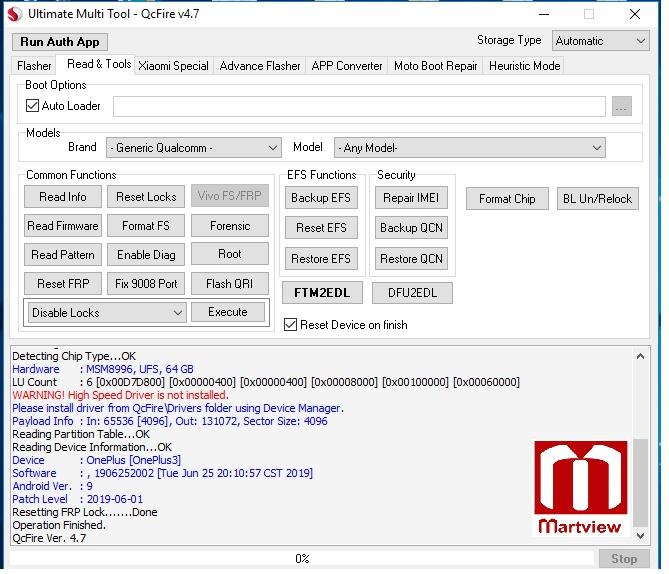The image size is (669, 574).
Task: Click the Run Auth App button
Action: (x=60, y=42)
